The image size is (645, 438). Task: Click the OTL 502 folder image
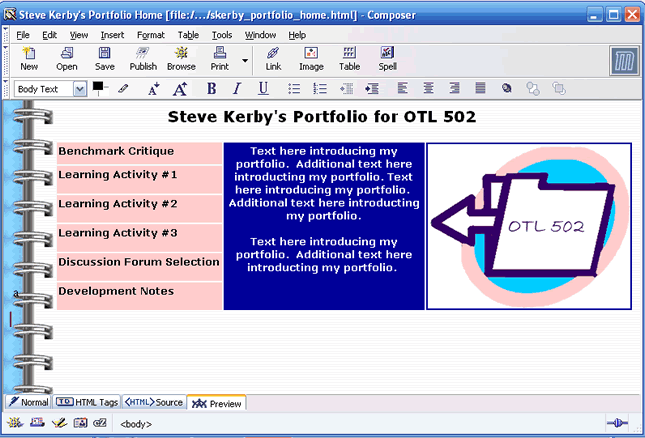529,226
